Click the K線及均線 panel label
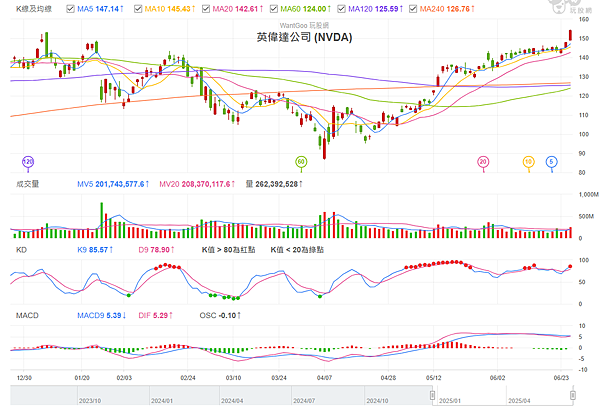The height and width of the screenshot is (409, 600). pos(34,9)
